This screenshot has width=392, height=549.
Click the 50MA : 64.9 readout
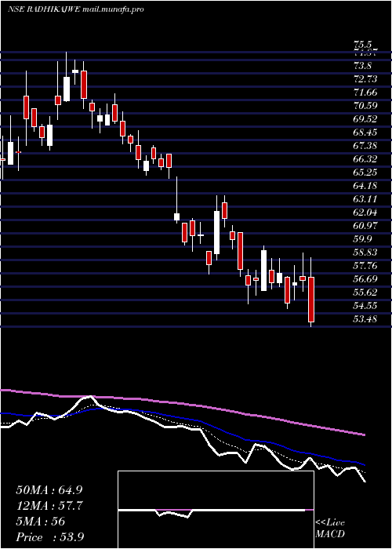tap(49, 490)
